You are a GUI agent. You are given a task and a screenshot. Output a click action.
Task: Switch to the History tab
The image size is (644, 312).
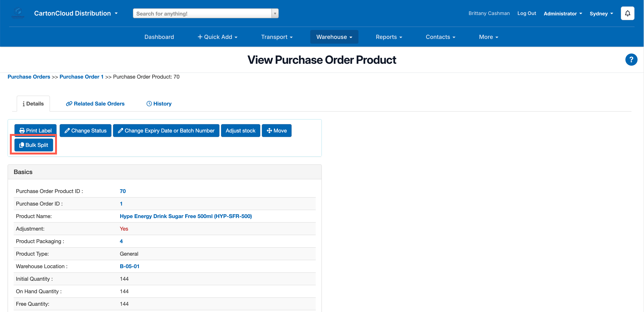point(159,104)
